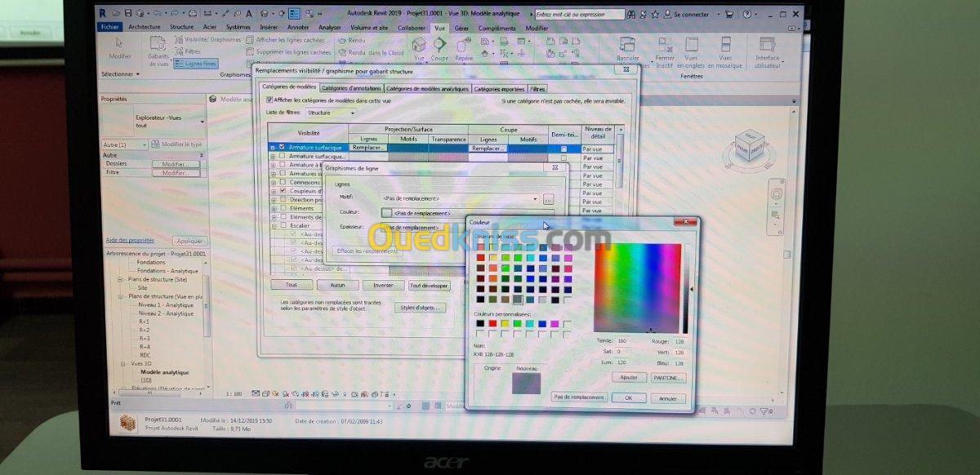
Task: Click the Tout développer button
Action: (x=429, y=286)
